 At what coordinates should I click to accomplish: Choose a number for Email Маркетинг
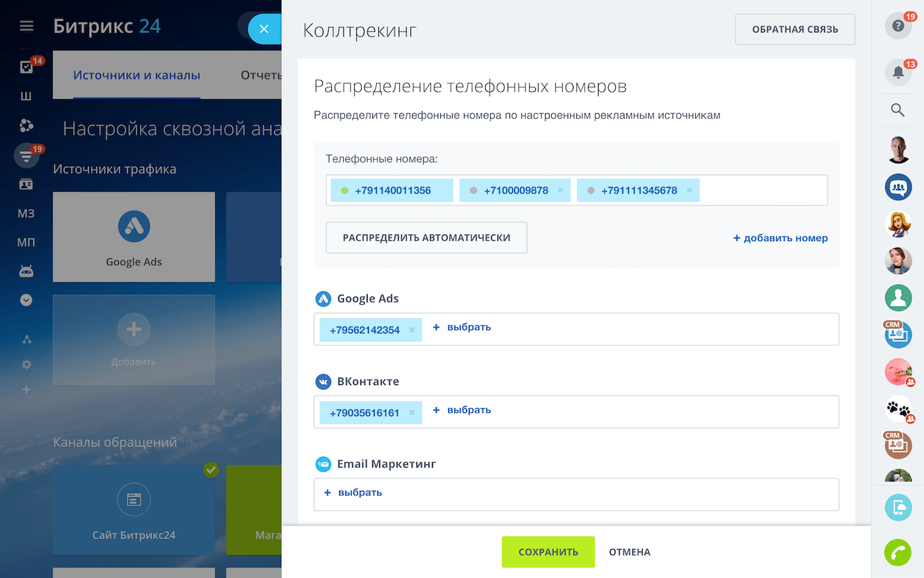point(353,493)
